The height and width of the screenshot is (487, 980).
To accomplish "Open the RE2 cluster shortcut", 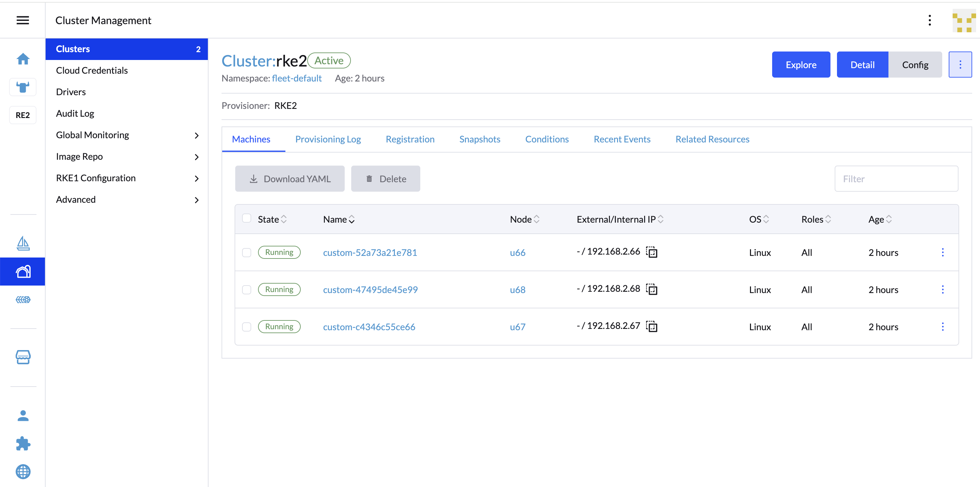I will [x=23, y=115].
